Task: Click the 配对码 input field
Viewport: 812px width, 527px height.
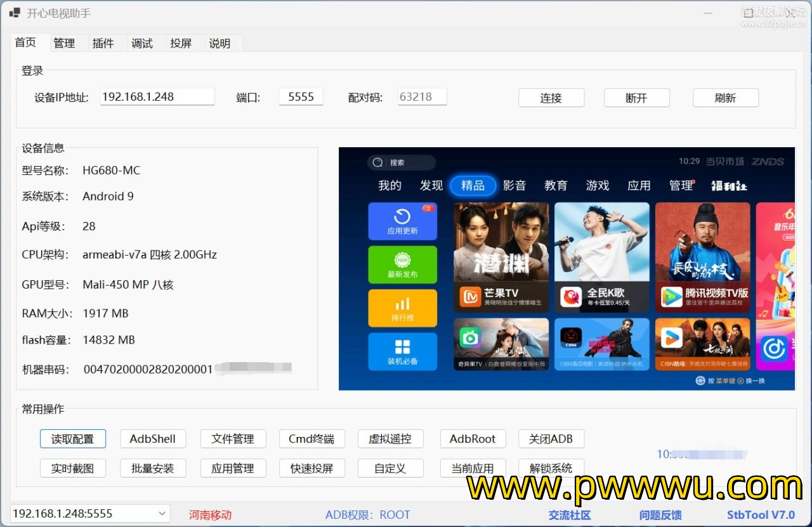Action: coord(422,97)
